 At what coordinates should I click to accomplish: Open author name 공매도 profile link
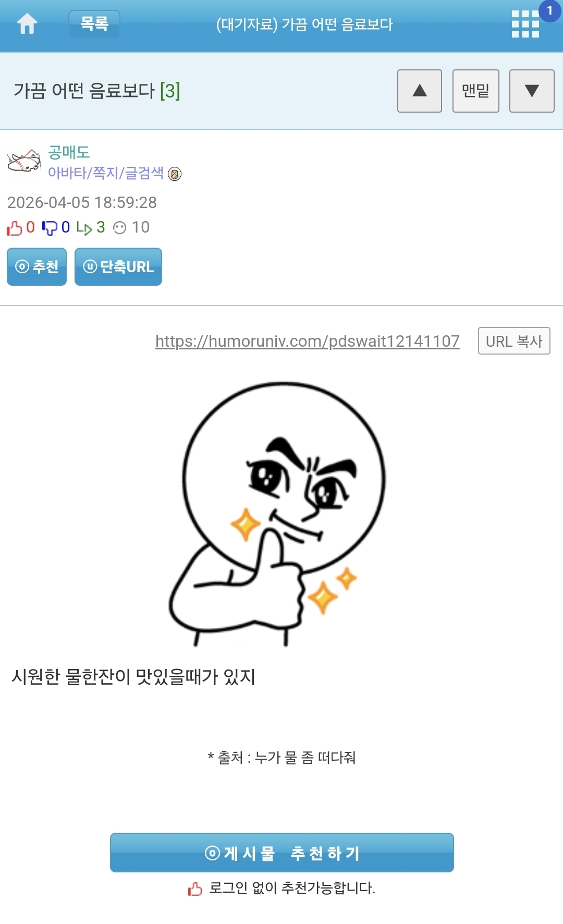point(69,152)
